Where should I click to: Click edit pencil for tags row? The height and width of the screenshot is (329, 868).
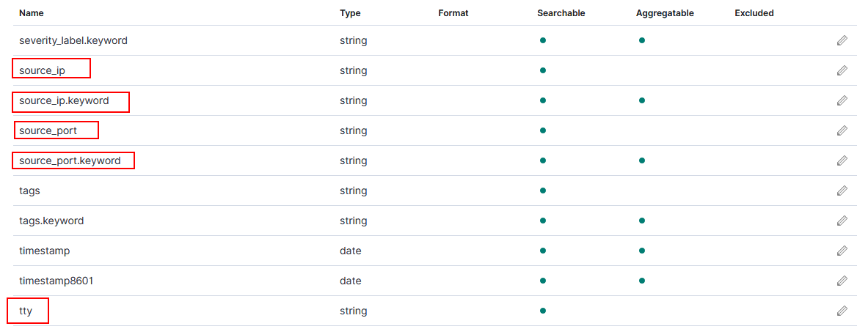coord(842,191)
